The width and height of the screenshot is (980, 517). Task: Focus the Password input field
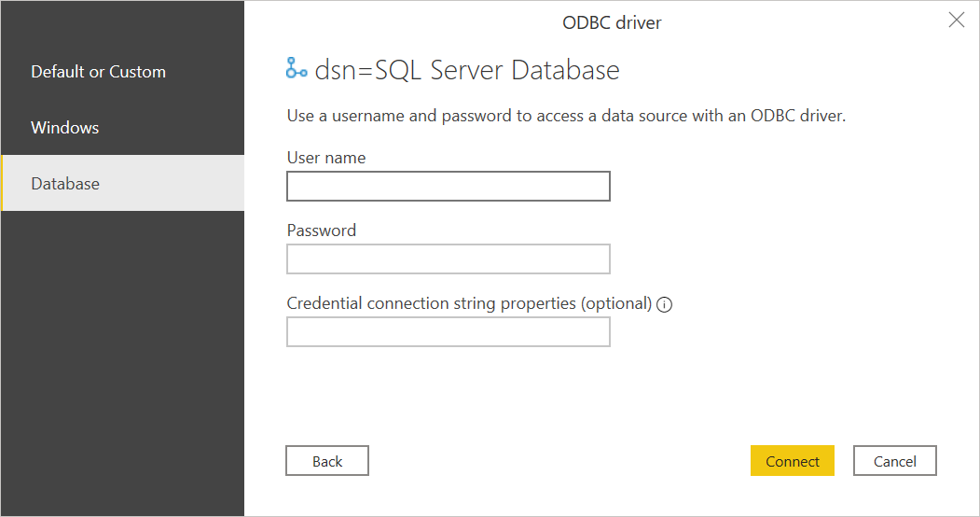click(449, 258)
